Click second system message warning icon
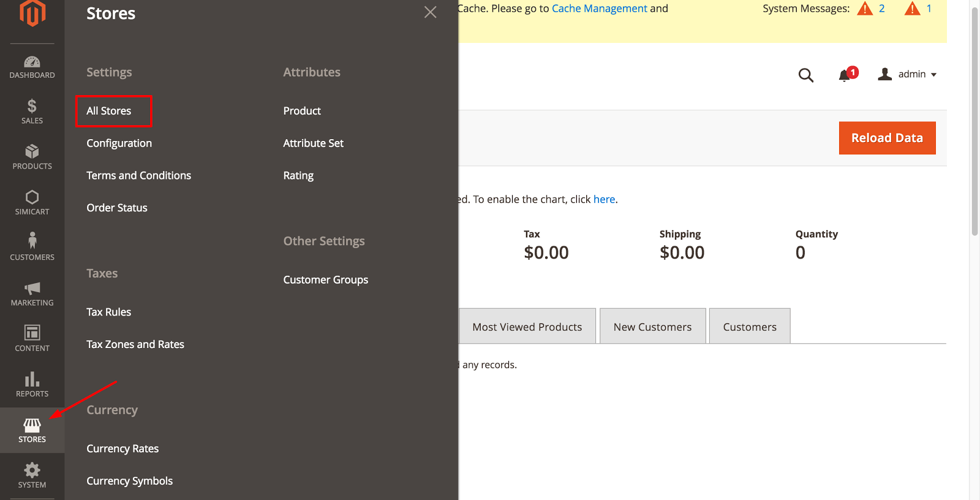 913,9
